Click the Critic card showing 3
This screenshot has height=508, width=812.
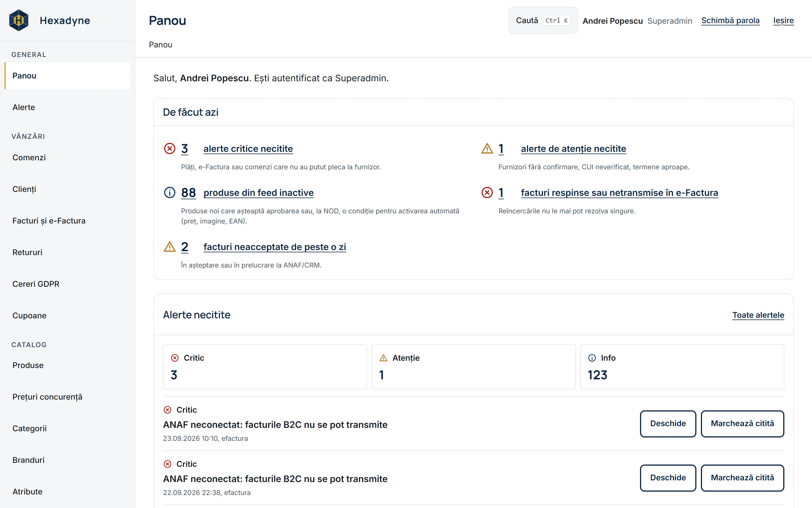coord(265,367)
